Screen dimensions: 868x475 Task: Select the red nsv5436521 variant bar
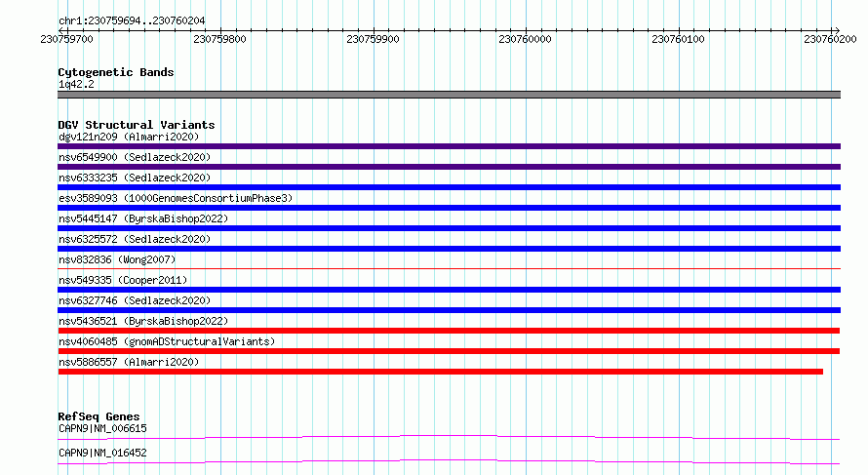click(x=449, y=331)
